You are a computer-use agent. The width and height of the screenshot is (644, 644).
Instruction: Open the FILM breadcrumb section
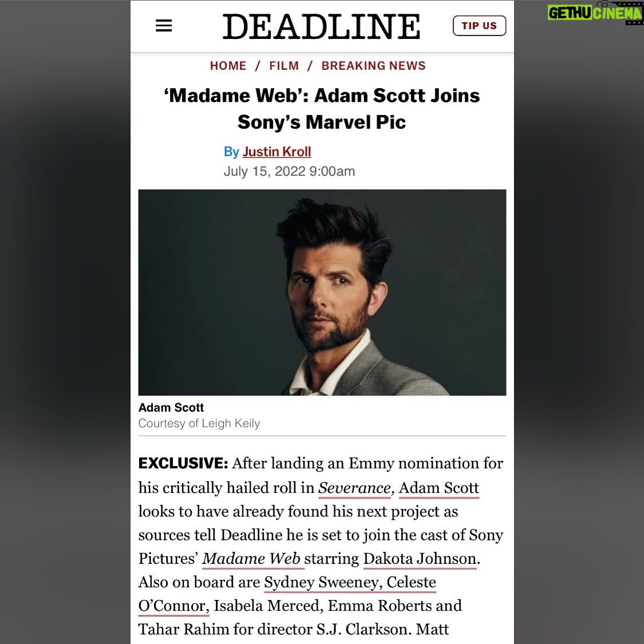284,66
